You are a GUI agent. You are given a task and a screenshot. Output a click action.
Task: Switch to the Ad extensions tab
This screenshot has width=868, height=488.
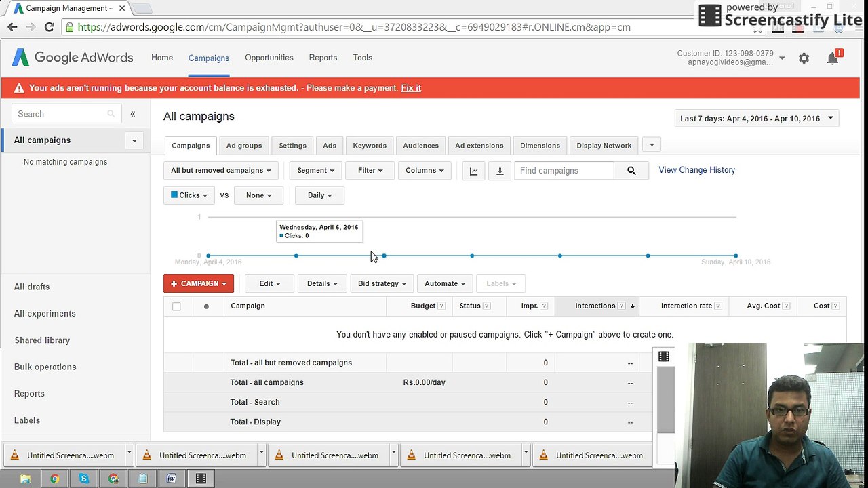[479, 146]
